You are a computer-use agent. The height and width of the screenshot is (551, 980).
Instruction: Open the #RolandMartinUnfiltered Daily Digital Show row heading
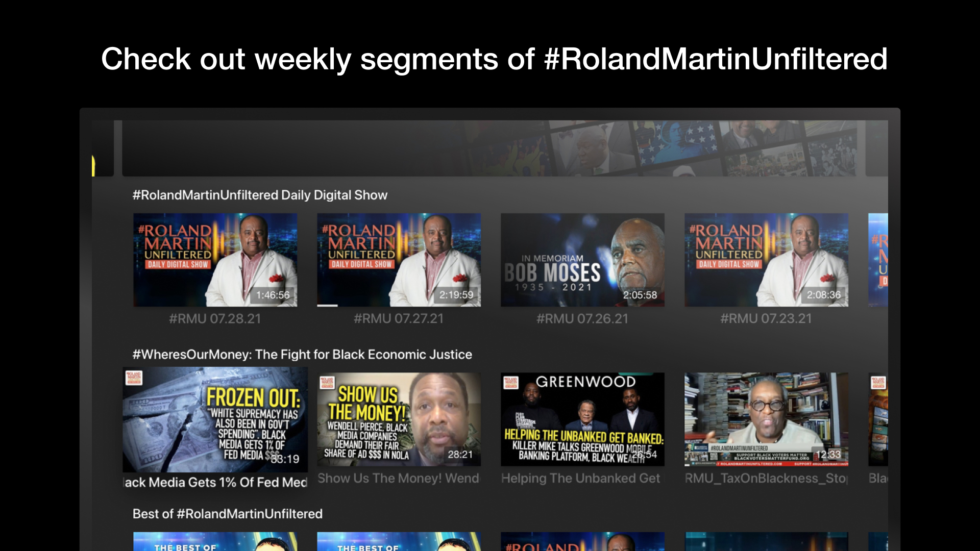coord(260,195)
